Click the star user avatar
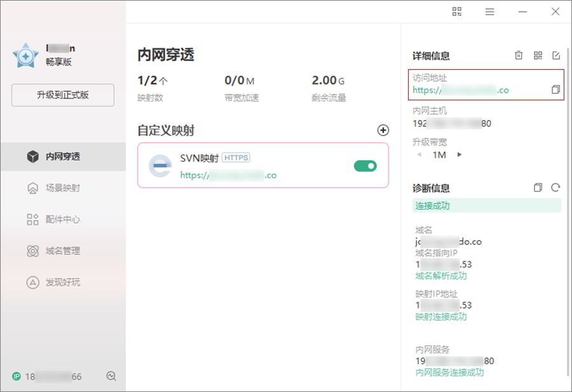The height and width of the screenshot is (392, 572). [25, 56]
